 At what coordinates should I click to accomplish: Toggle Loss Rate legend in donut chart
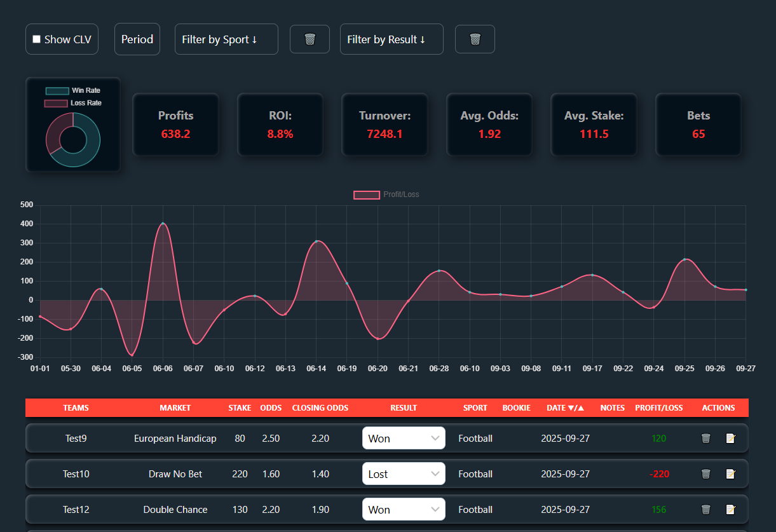[56, 103]
